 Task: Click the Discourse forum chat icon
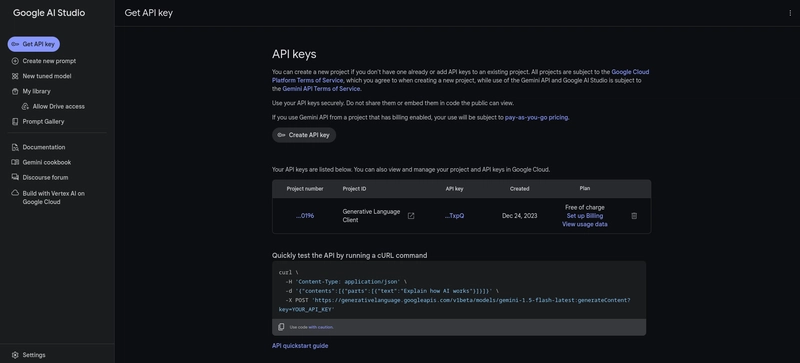click(15, 178)
